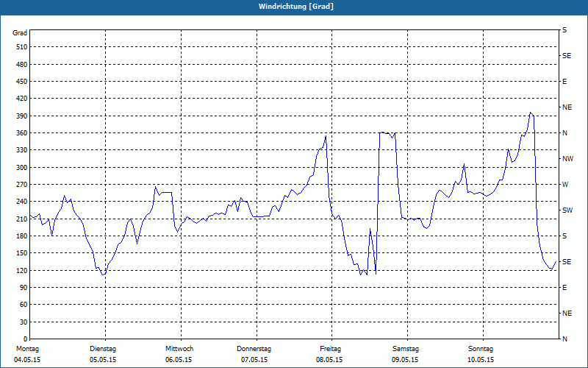This screenshot has width=588, height=368.
Task: Click the 300 y-axis value
Action: coord(22,168)
